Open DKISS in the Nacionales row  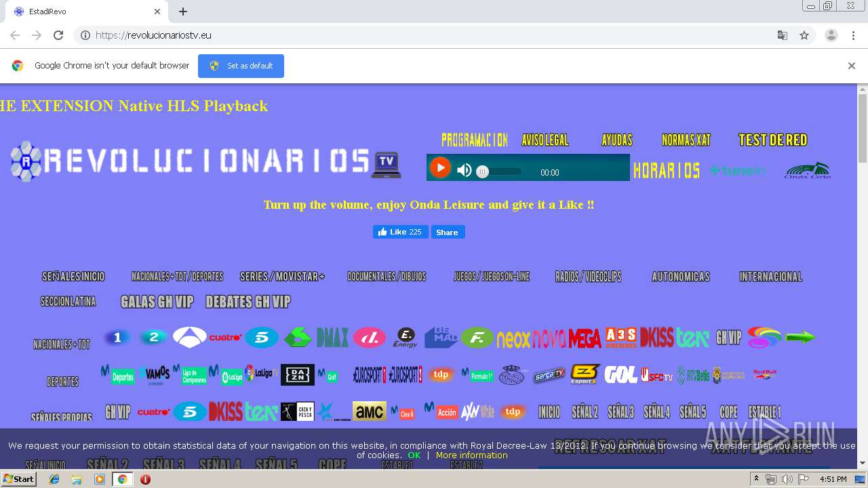pyautogui.click(x=656, y=337)
